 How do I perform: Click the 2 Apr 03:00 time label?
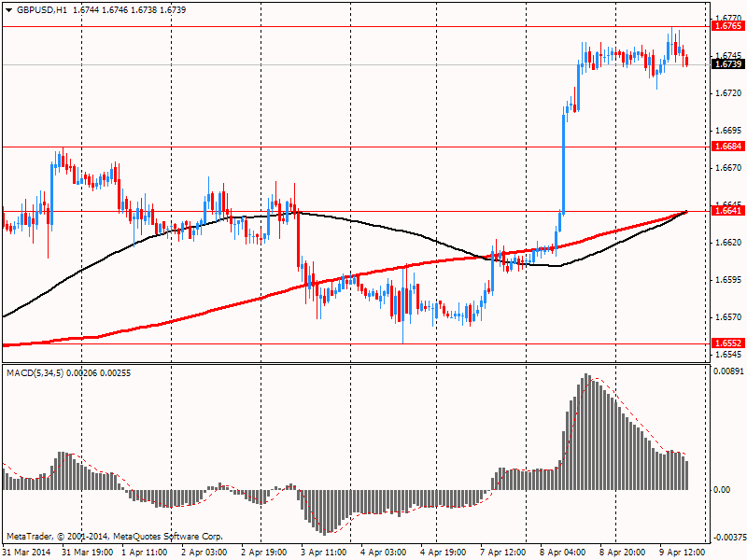coord(204,553)
